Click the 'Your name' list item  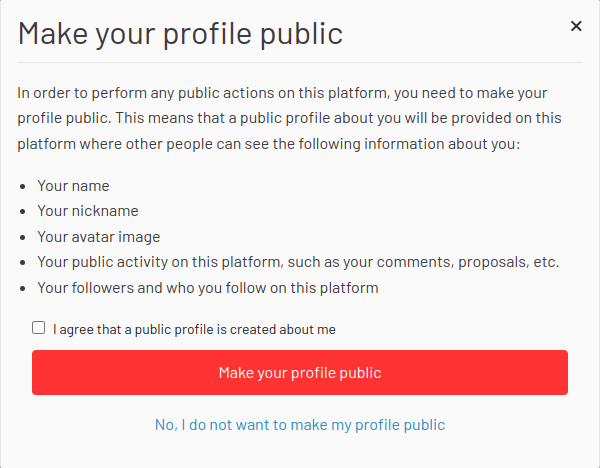(x=73, y=186)
